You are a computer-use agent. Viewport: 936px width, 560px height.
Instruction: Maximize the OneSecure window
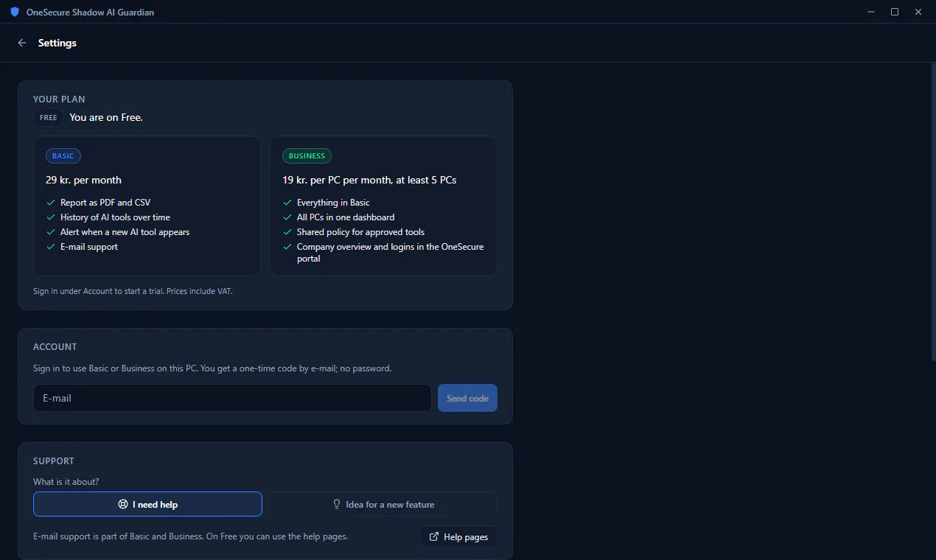[x=895, y=12]
